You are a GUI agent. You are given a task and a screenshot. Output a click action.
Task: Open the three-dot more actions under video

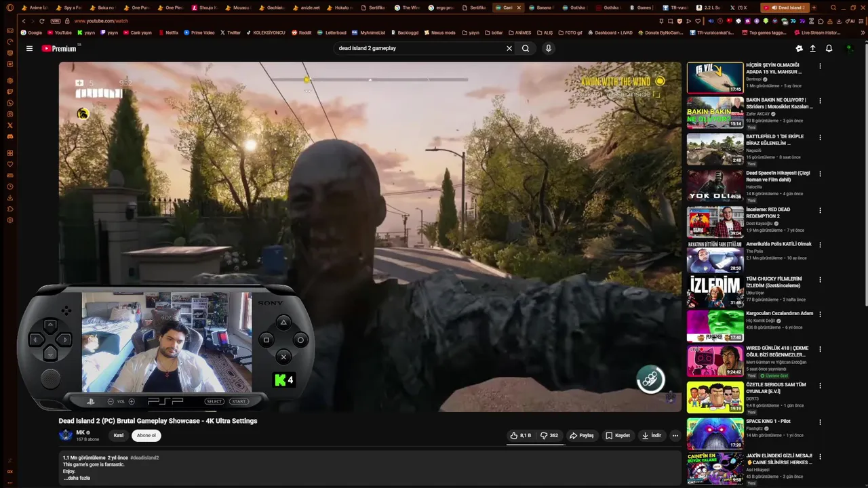(675, 436)
